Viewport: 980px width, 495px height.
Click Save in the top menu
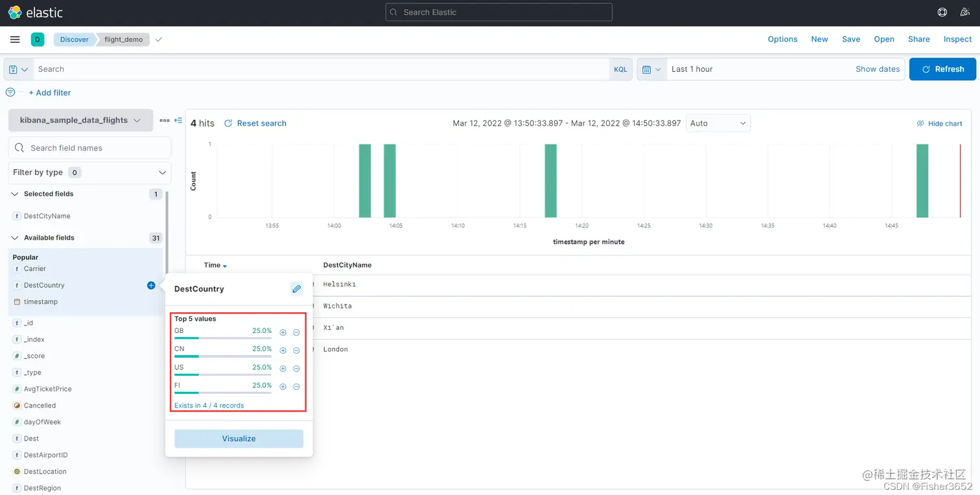click(x=851, y=40)
